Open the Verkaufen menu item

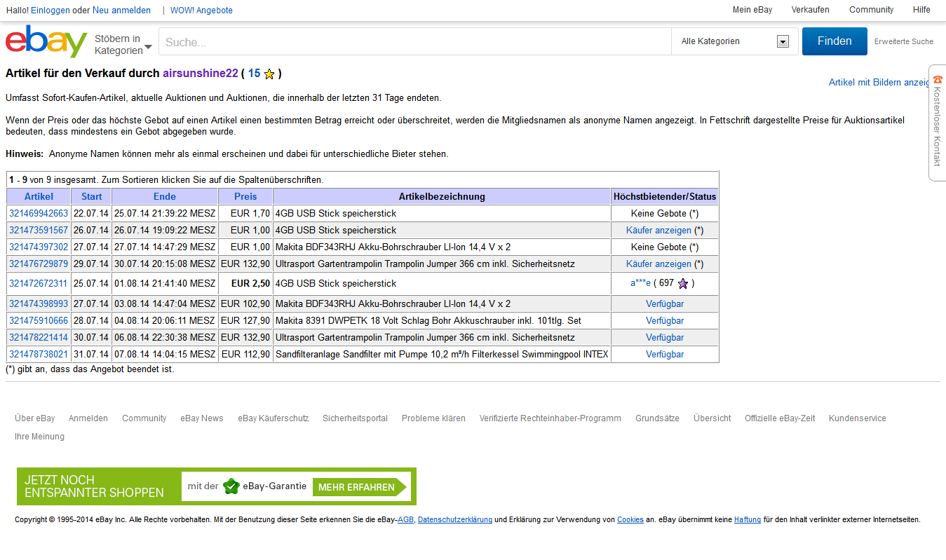(811, 10)
